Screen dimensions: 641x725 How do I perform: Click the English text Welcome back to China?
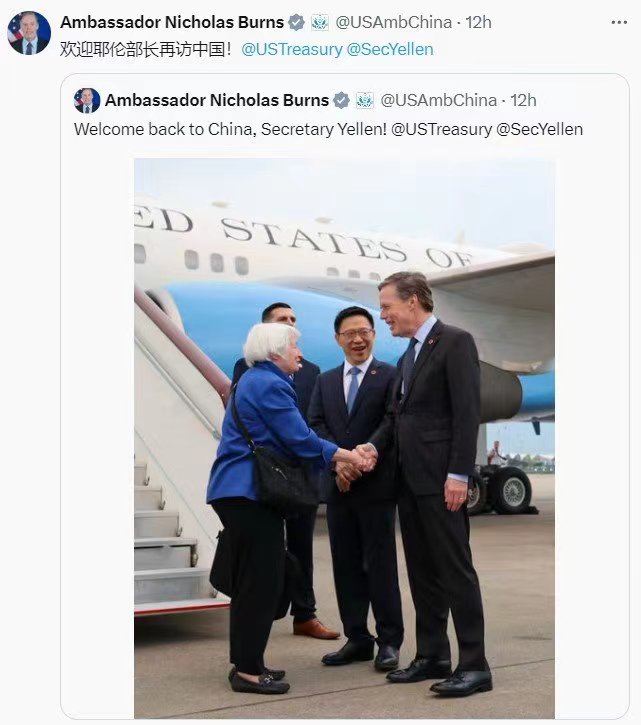(165, 129)
